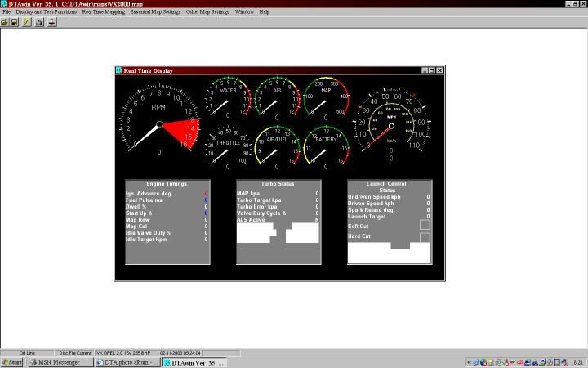This screenshot has height=368, width=588.
Task: Click the Undriven Speed kph label
Action: 374,197
